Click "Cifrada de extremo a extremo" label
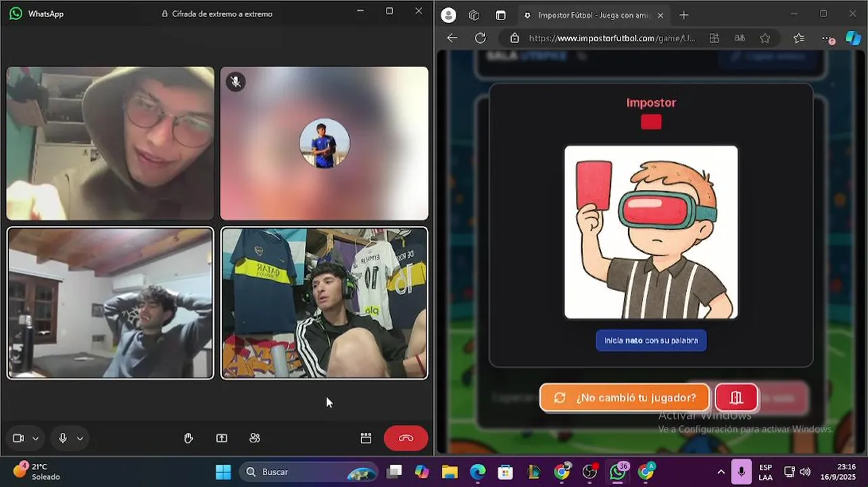The image size is (868, 487). coord(222,14)
